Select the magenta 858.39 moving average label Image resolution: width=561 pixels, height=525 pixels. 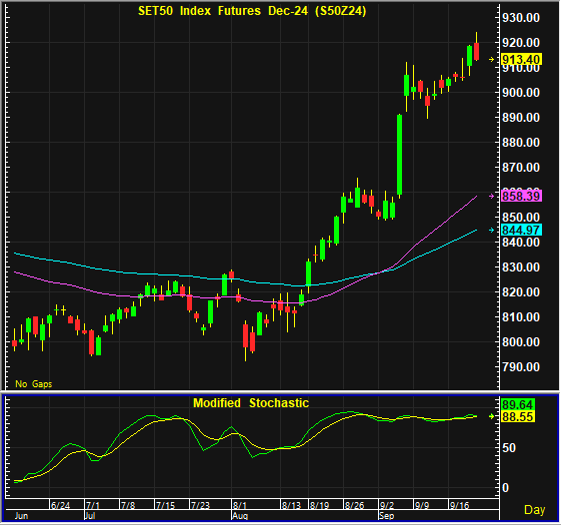(x=521, y=196)
